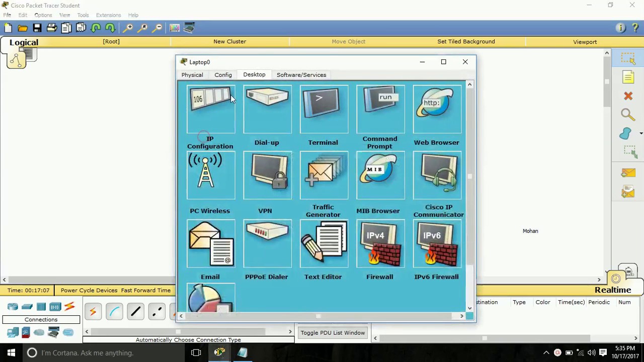Pick the solid black straight-through cable
Viewport: 644px width, 362px height.
tap(136, 312)
